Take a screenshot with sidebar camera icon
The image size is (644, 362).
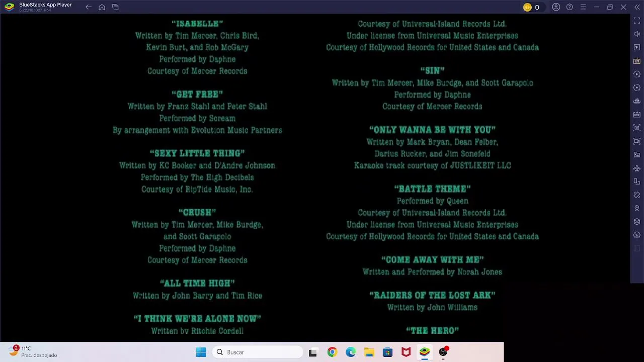637,128
